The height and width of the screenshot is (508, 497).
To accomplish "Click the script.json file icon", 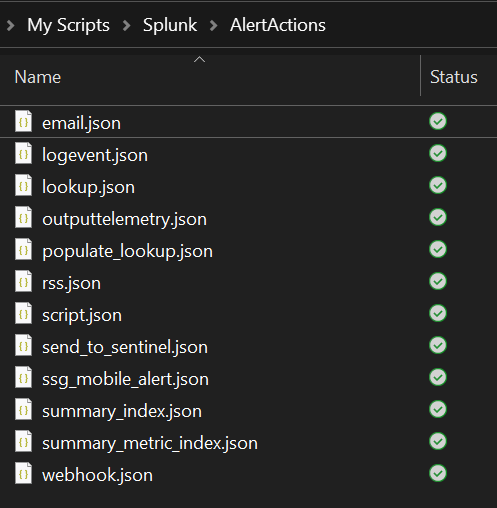I will [23, 313].
